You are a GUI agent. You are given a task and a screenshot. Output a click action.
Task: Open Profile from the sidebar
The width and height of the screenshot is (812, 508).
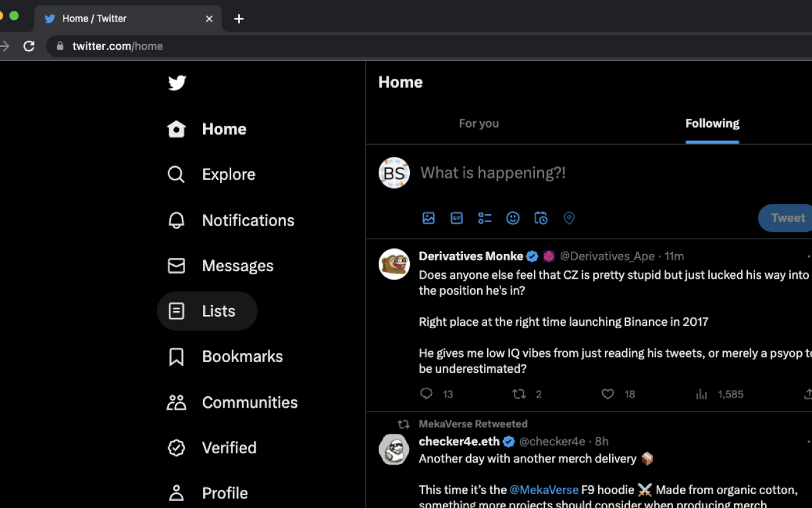(207, 493)
